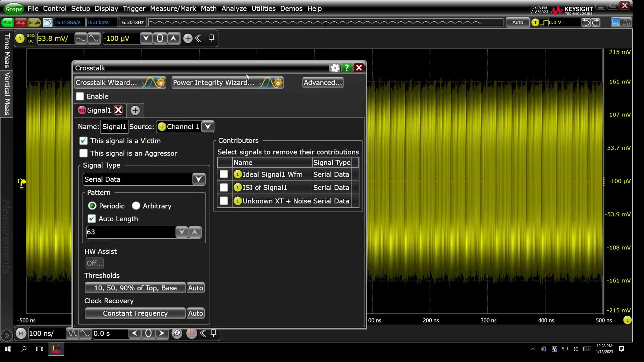Check the Unknown XT + Noise contributor
This screenshot has height=362, width=644.
(x=224, y=201)
